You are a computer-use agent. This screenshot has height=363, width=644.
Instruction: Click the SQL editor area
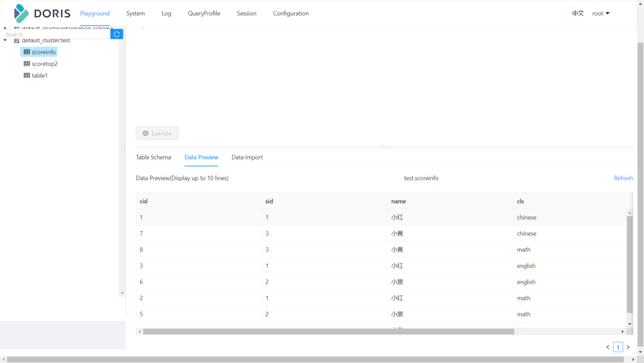385,74
